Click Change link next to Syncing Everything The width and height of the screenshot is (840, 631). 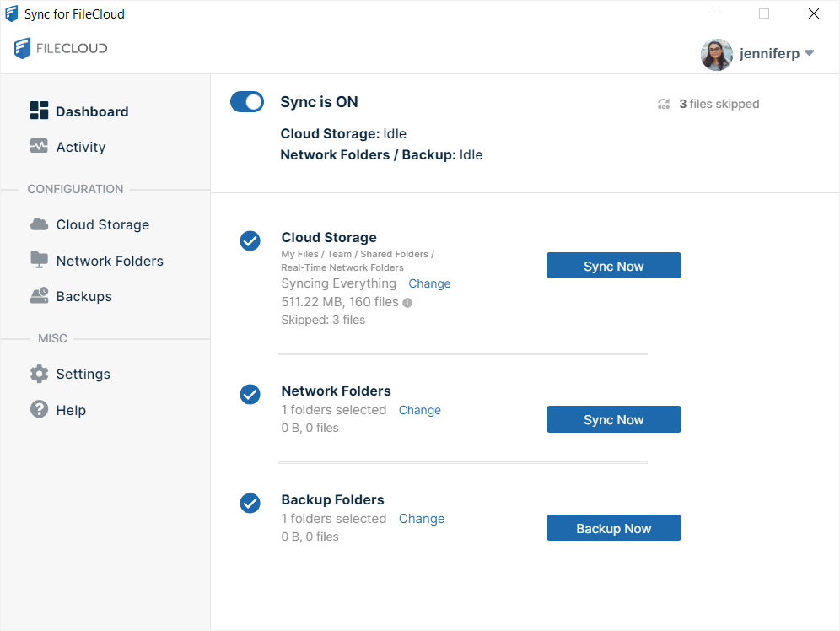(x=429, y=283)
